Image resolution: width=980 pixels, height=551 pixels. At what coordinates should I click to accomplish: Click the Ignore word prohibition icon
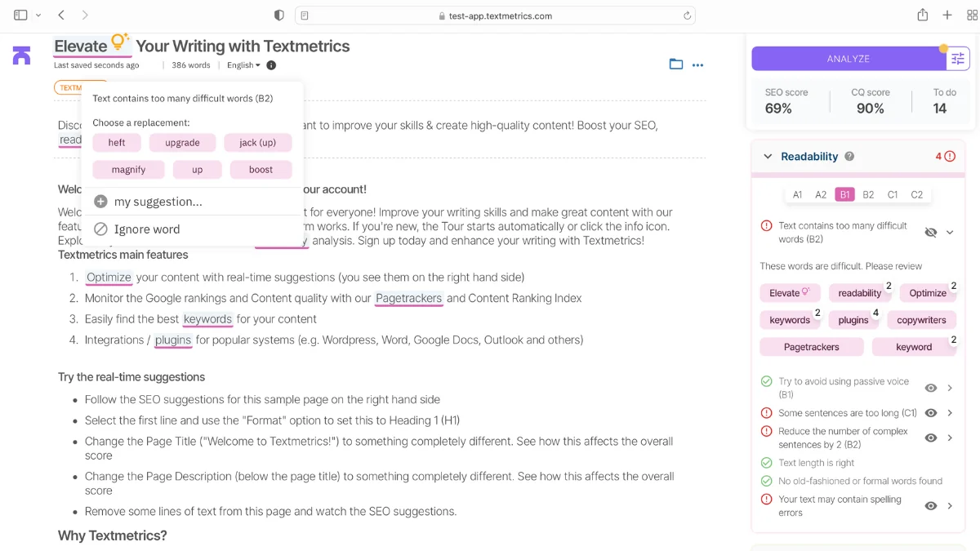point(100,229)
